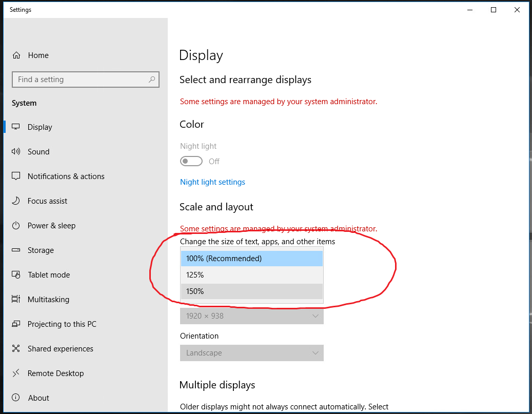Screen dimensions: 532x414
Task: Toggle the Night light switch
Action: click(x=191, y=161)
